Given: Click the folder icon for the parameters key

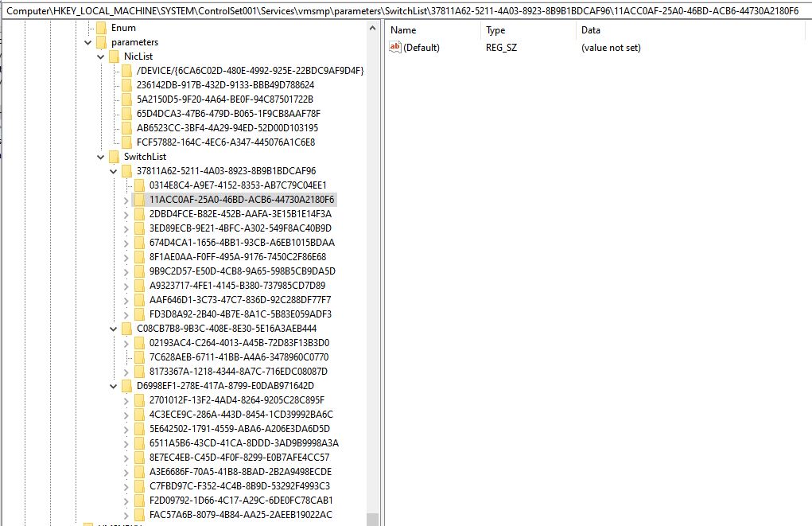Looking at the screenshot, I should (102, 41).
